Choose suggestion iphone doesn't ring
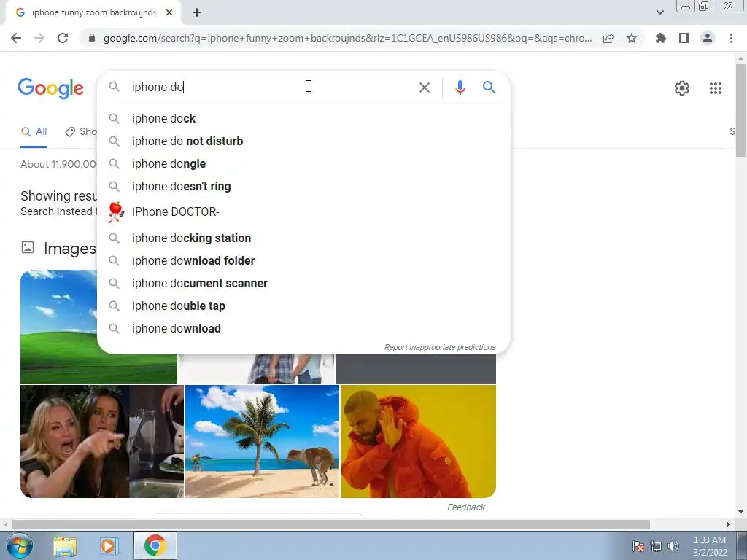The width and height of the screenshot is (747, 560). (303, 186)
